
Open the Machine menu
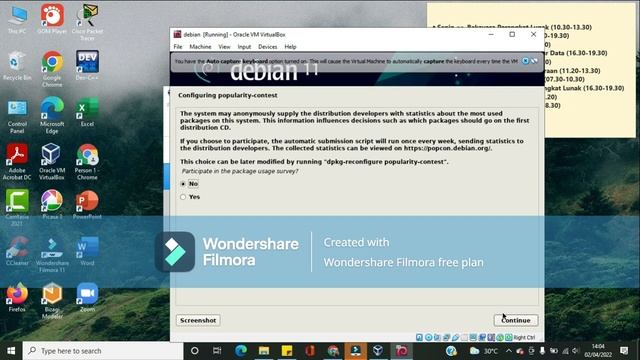(200, 47)
